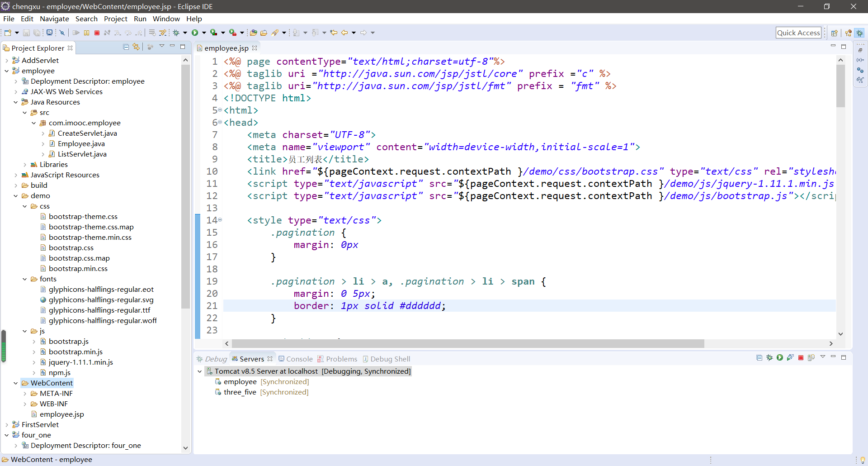Viewport: 868px width, 466px height.
Task: Open the Project menu
Action: (116, 19)
